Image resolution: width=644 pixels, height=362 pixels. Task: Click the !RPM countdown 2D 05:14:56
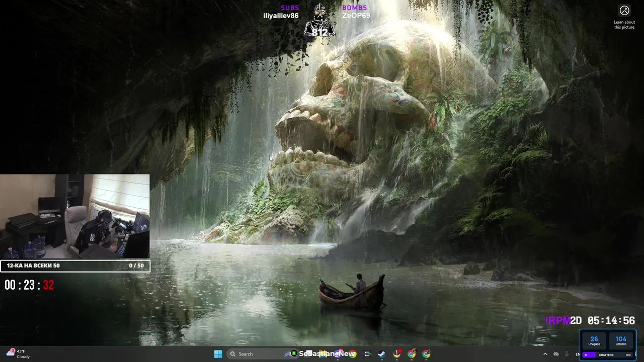[x=590, y=321]
